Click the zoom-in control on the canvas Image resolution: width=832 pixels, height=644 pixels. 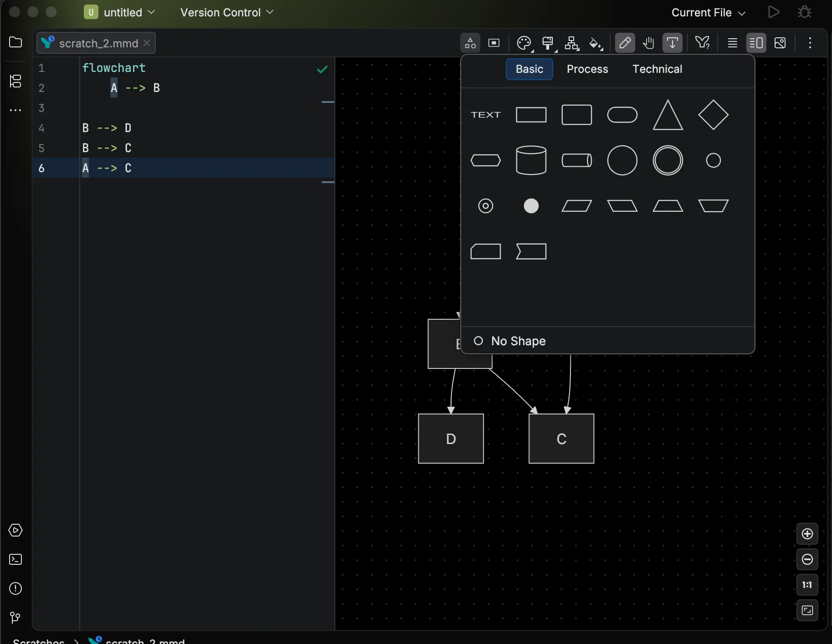click(x=808, y=534)
